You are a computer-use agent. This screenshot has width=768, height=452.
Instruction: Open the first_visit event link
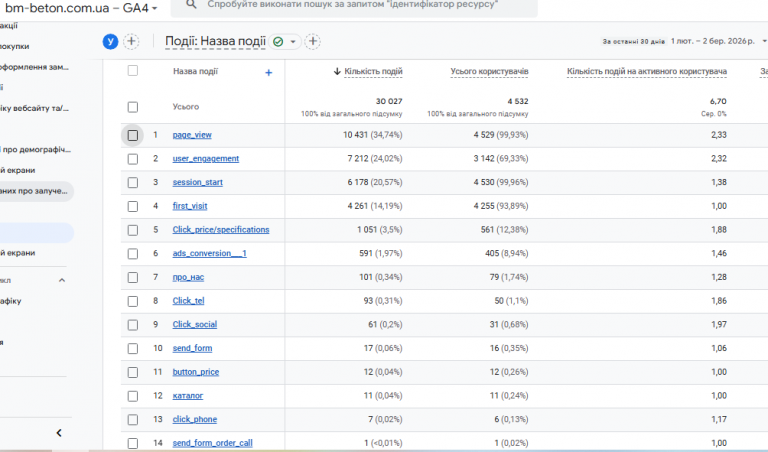point(190,206)
